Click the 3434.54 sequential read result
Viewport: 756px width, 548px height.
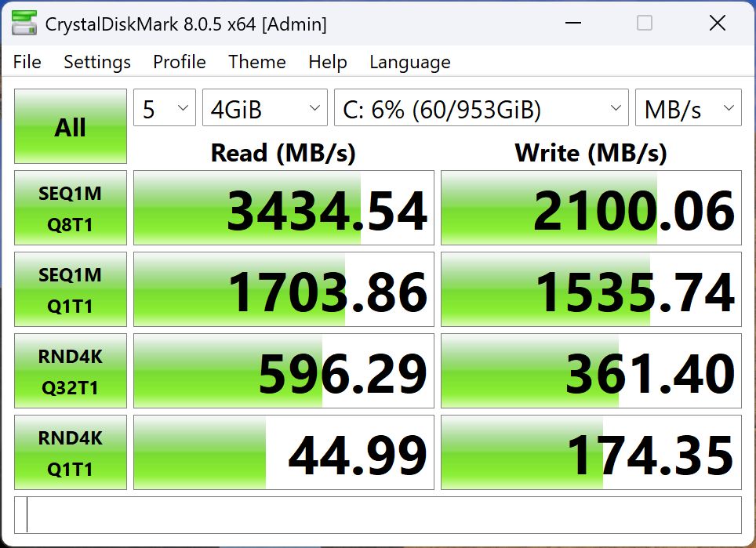point(284,208)
